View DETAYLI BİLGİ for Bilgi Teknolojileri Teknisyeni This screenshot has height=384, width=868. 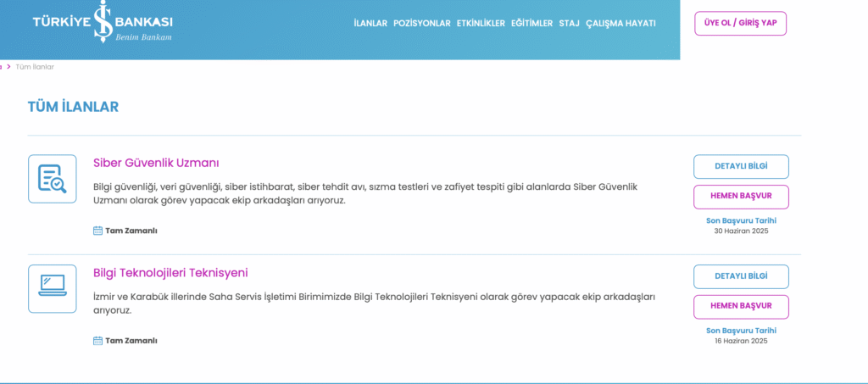[741, 276]
